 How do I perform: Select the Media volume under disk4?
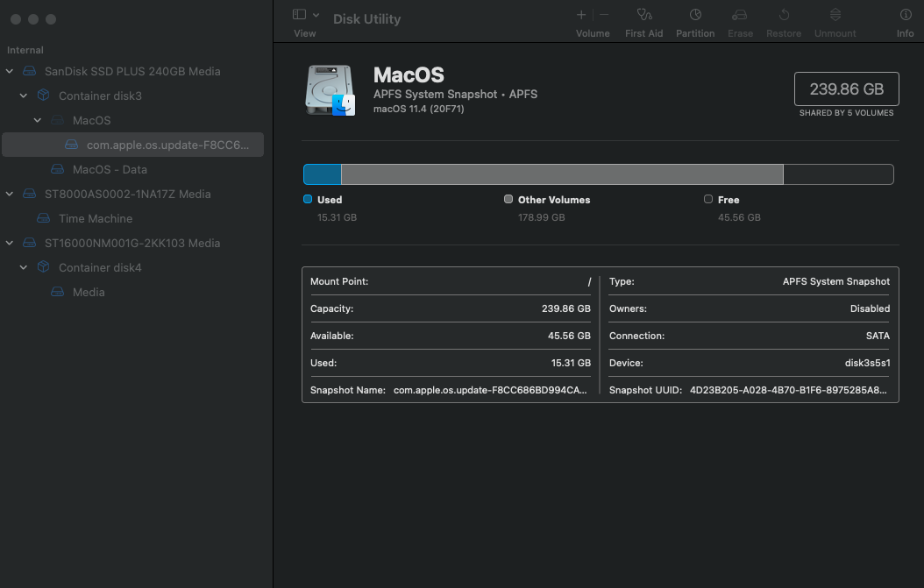(88, 292)
